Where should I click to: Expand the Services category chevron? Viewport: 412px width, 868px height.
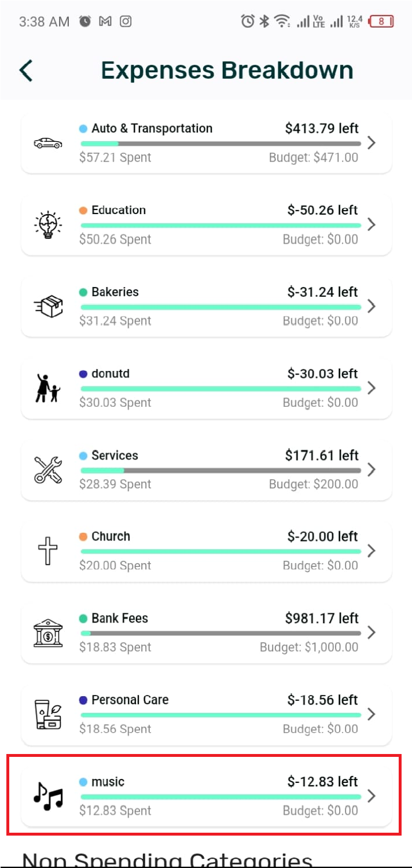[371, 469]
